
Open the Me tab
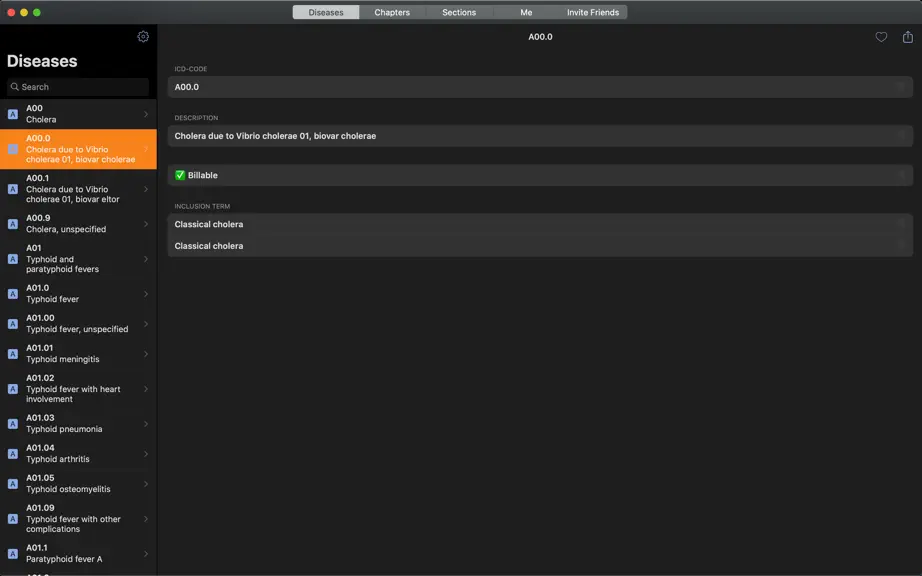[x=526, y=12]
